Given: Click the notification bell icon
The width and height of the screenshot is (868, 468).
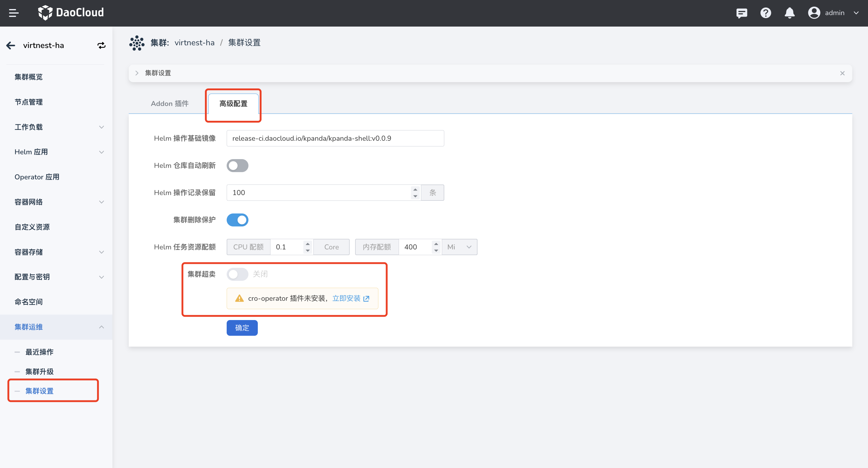Looking at the screenshot, I should click(x=789, y=13).
